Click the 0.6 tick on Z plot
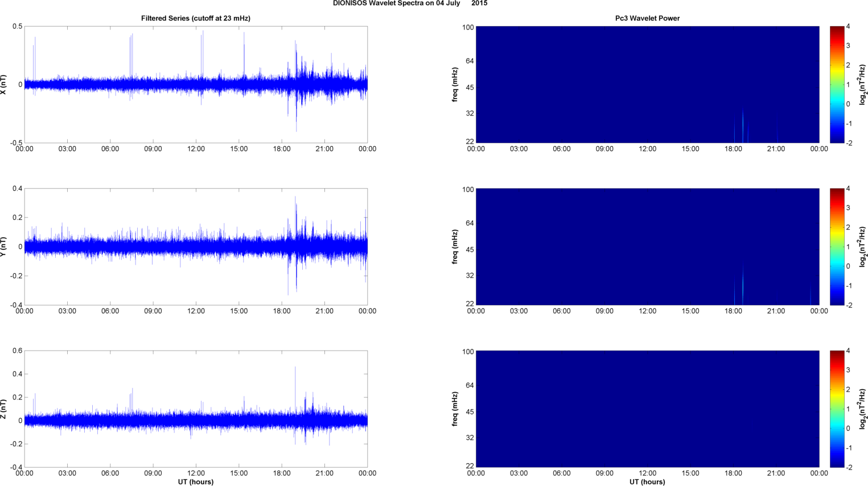This screenshot has height=486, width=868. coord(17,351)
